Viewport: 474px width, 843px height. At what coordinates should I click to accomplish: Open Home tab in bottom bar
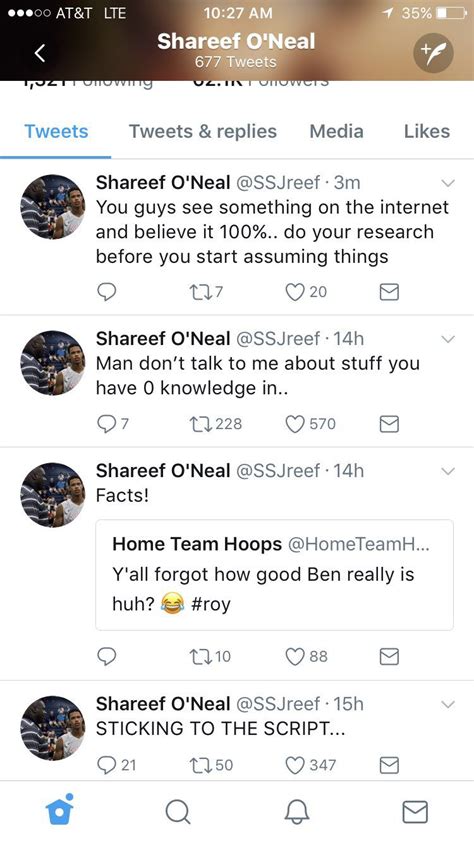pyautogui.click(x=59, y=811)
